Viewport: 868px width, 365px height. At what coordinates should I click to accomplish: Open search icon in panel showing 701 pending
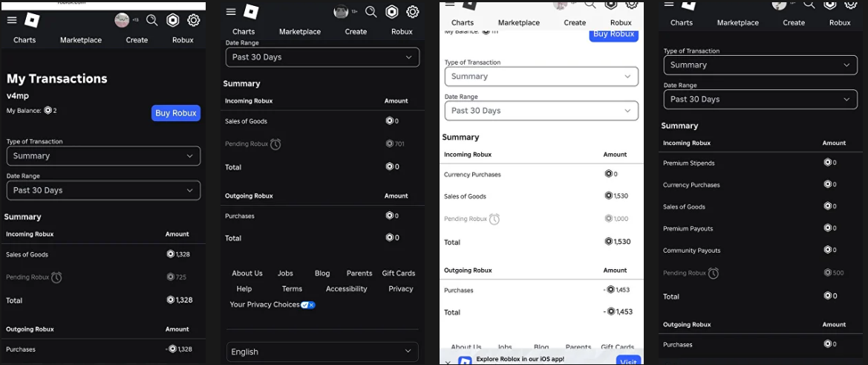tap(371, 12)
